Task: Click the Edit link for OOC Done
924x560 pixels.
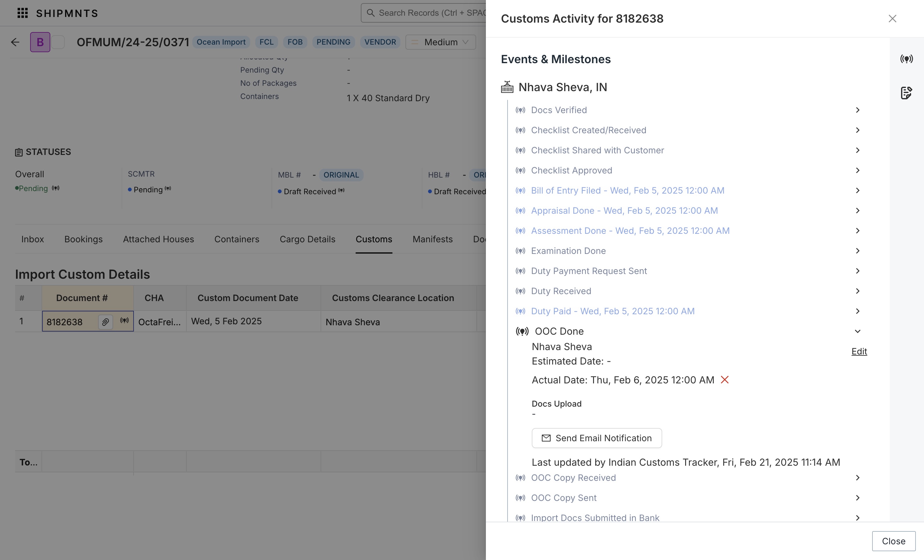Action: pyautogui.click(x=859, y=351)
